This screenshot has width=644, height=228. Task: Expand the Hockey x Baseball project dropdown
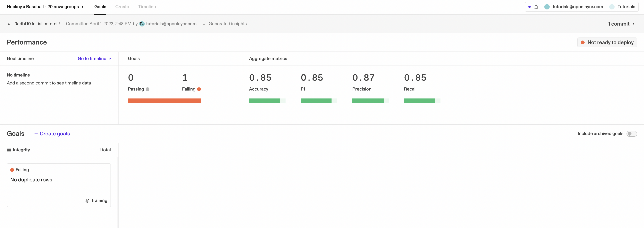click(x=83, y=7)
